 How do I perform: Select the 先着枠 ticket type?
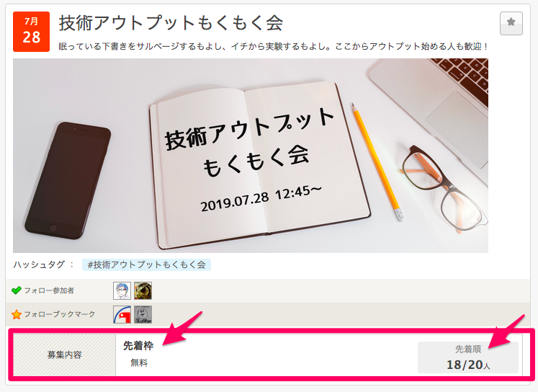click(x=138, y=346)
